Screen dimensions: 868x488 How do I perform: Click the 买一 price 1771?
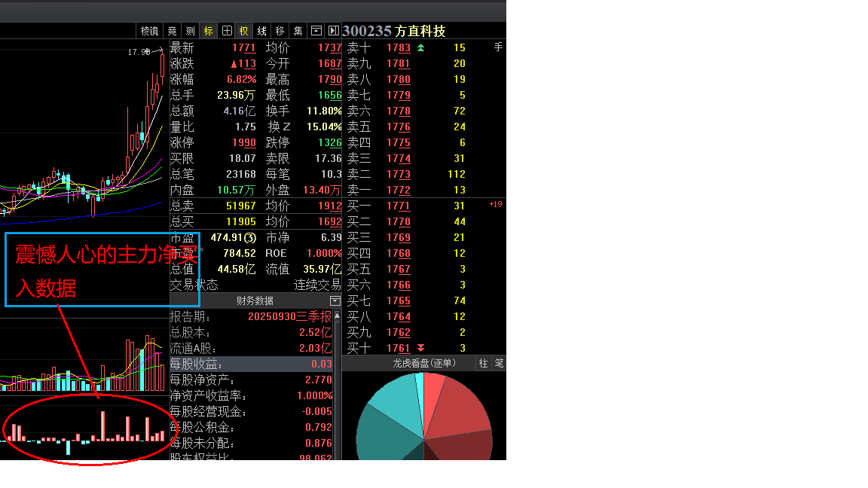click(x=399, y=206)
